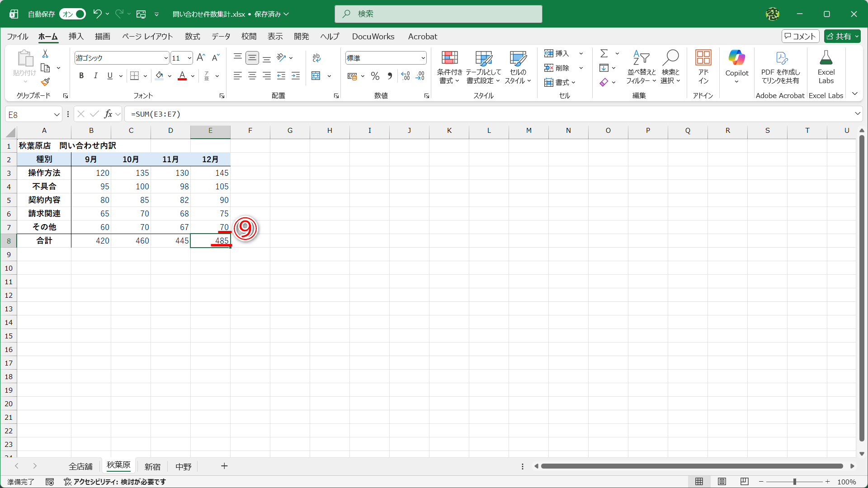Click the コメント comments button

(800, 37)
